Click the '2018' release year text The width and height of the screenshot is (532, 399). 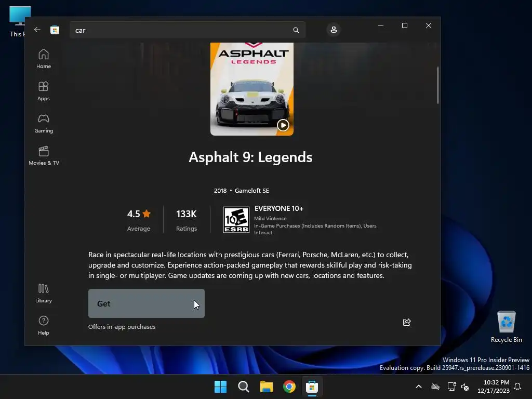click(x=220, y=191)
